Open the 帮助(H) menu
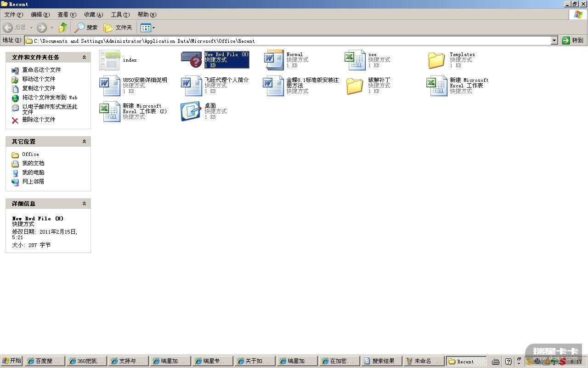Screen dimensions: 588x368 [x=147, y=15]
